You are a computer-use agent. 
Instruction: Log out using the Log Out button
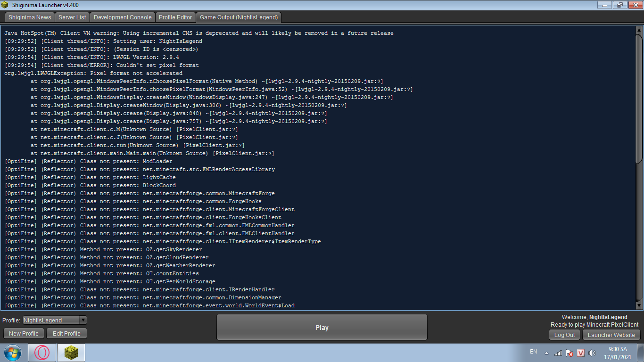(x=564, y=335)
